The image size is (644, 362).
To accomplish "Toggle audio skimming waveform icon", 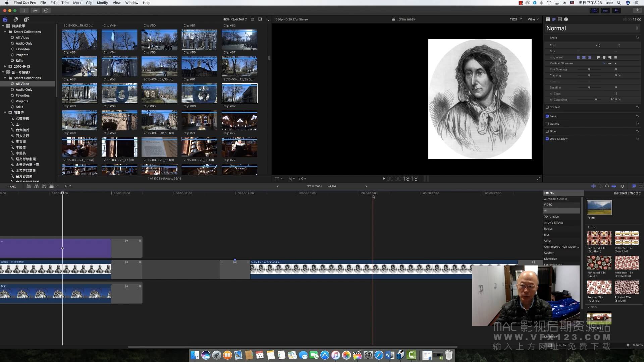I will (600, 186).
